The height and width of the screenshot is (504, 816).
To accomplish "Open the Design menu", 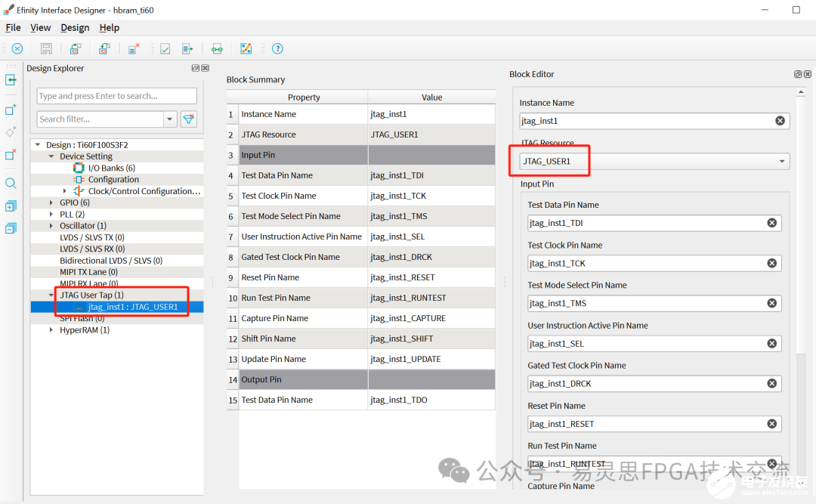I will click(75, 28).
